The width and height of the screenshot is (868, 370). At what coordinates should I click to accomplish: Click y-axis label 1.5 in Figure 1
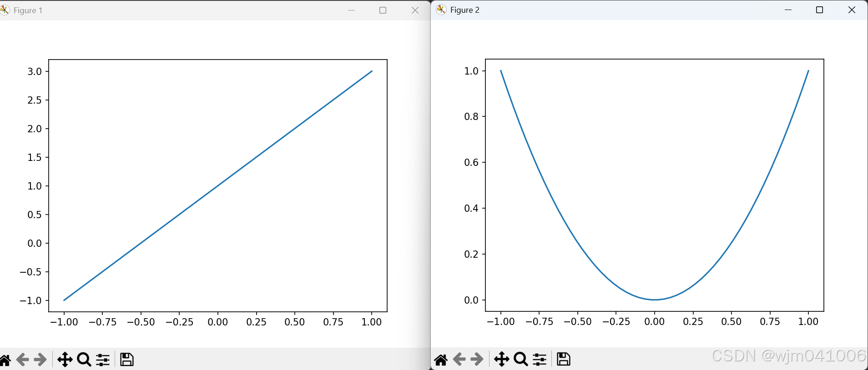[35, 157]
